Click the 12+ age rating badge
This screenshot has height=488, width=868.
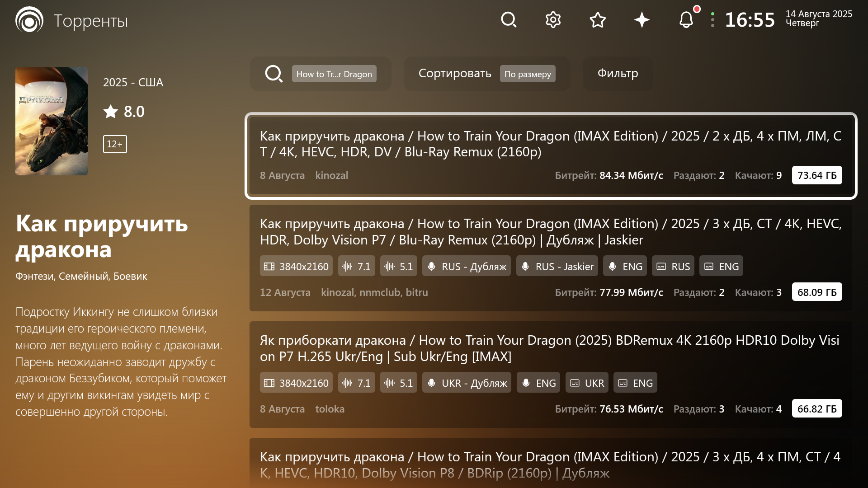pyautogui.click(x=115, y=144)
